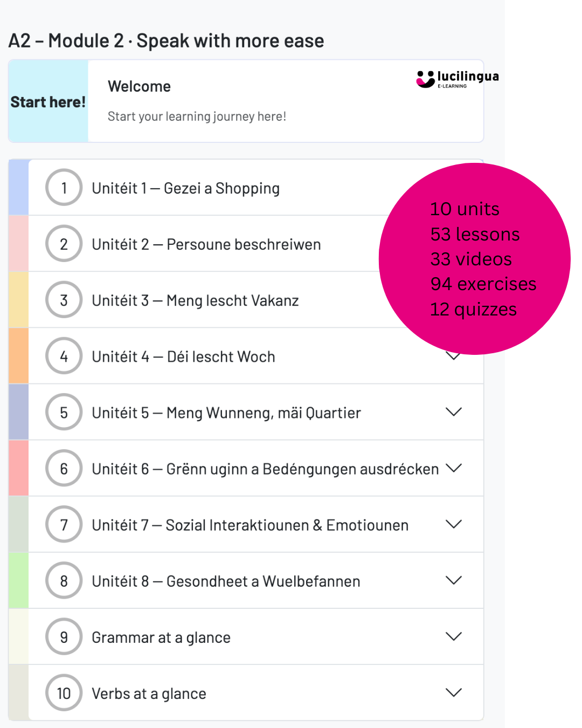This screenshot has height=728, width=582.
Task: Click the pink course stats circle
Action: [x=474, y=259]
